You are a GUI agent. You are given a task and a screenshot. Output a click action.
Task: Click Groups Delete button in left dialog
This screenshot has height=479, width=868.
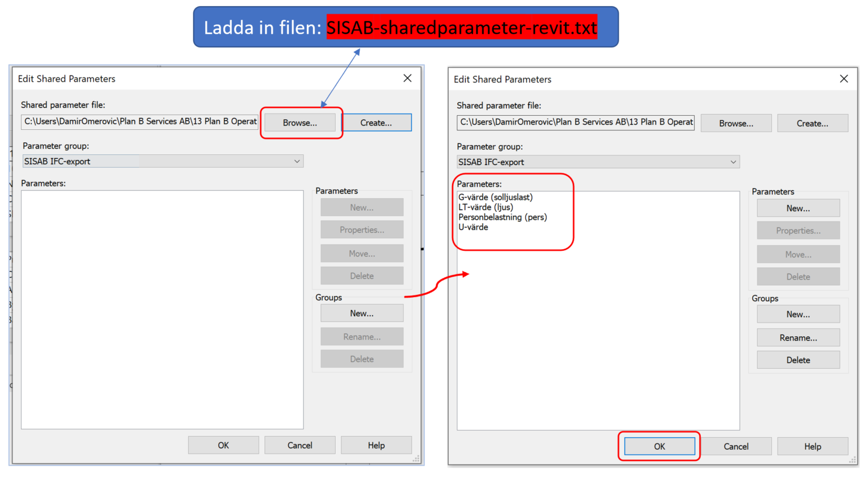point(362,359)
